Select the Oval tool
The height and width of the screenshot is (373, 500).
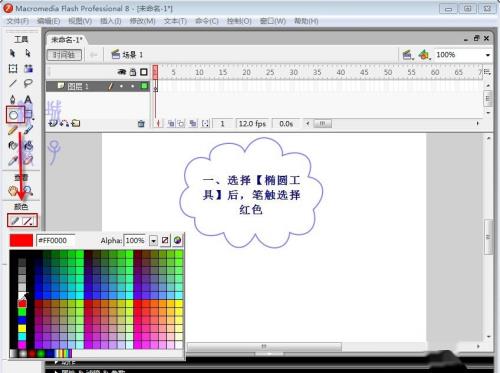click(x=13, y=115)
